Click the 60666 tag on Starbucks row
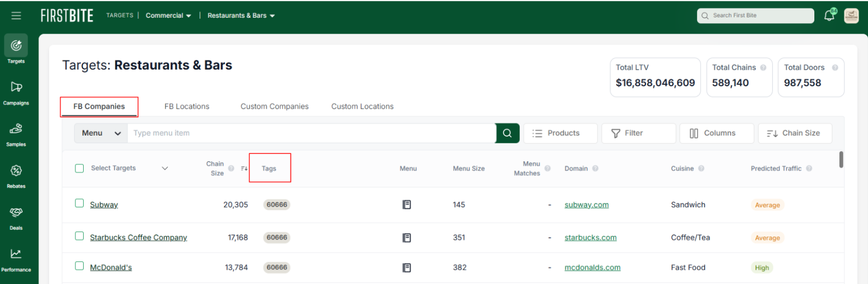868x284 pixels. (277, 238)
